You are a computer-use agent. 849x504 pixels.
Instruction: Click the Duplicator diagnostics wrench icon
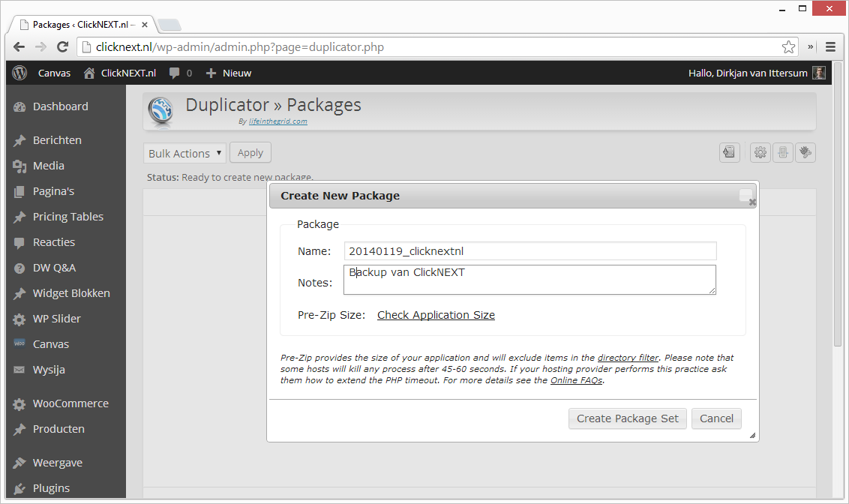click(805, 153)
